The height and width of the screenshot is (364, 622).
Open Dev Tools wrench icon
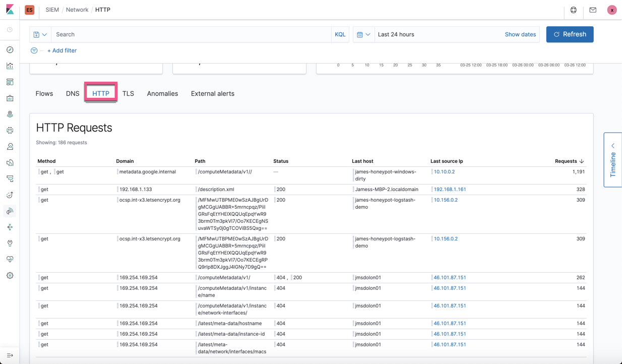point(10,244)
